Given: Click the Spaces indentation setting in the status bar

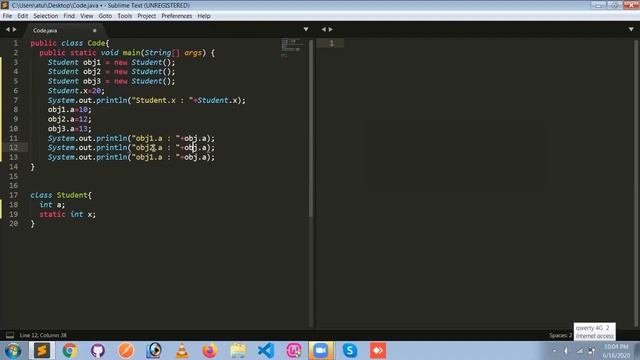Looking at the screenshot, I should (561, 336).
